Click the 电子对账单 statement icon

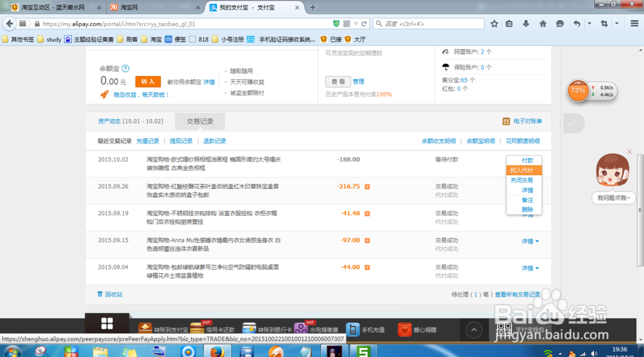(506, 121)
